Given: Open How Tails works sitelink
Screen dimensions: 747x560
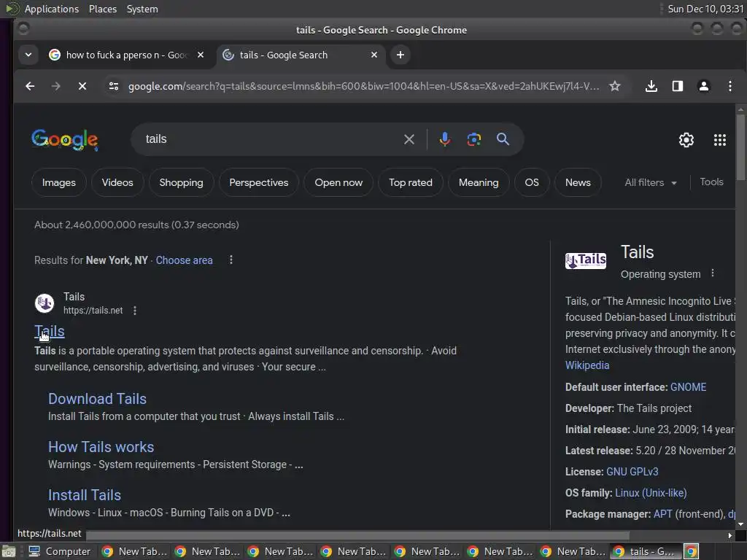Looking at the screenshot, I should tap(101, 447).
